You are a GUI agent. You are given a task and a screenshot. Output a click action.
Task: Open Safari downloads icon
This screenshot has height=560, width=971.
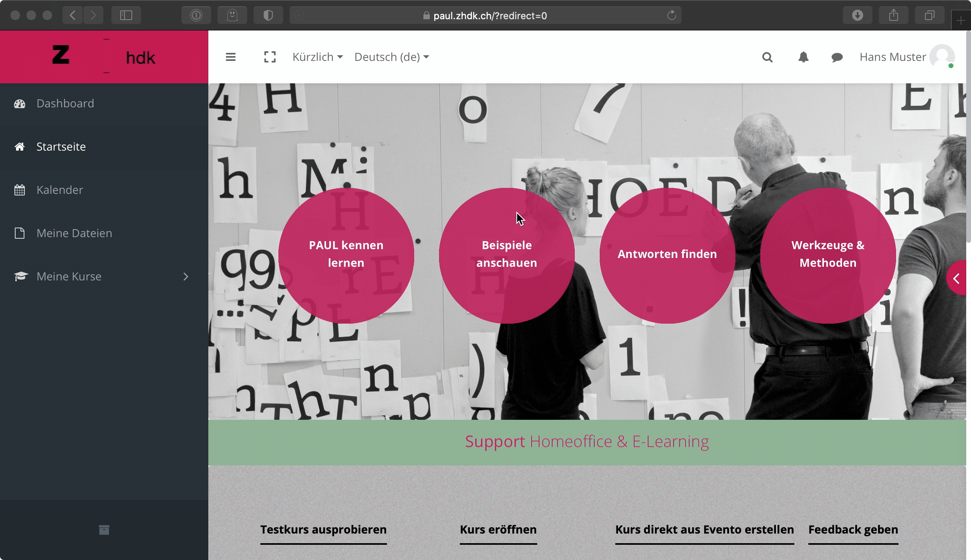[857, 16]
